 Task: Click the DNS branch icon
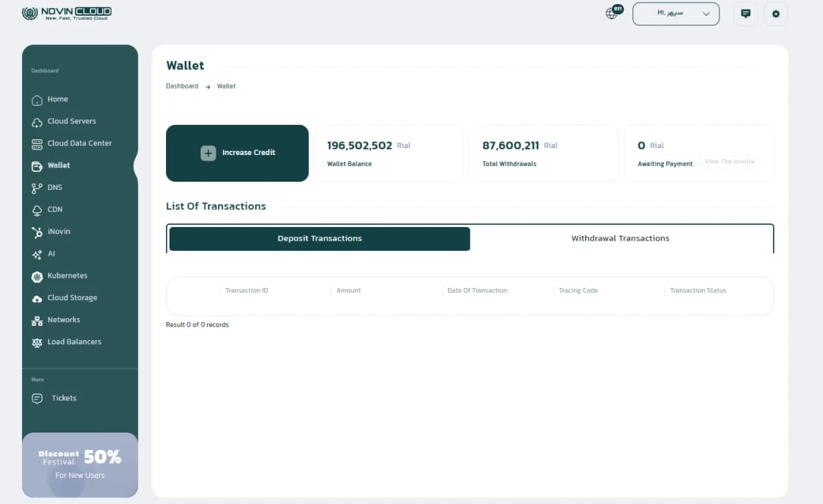37,188
